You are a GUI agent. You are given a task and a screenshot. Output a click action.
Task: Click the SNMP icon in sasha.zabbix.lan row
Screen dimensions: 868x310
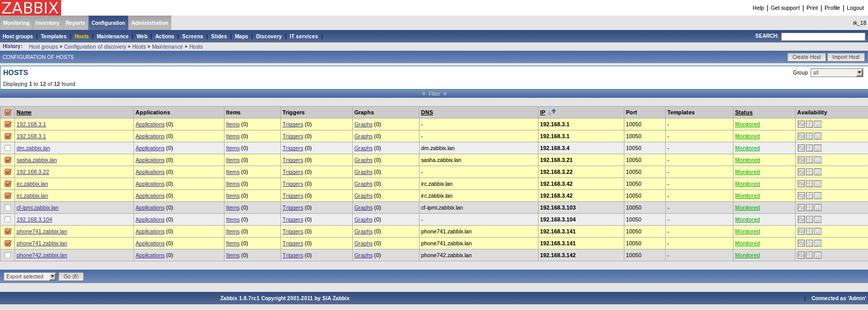(x=810, y=160)
